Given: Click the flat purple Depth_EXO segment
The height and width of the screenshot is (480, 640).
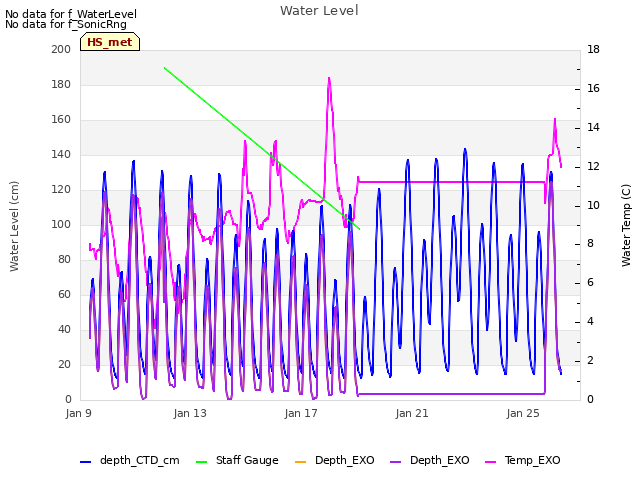Looking at the screenshot, I should click(x=451, y=394).
